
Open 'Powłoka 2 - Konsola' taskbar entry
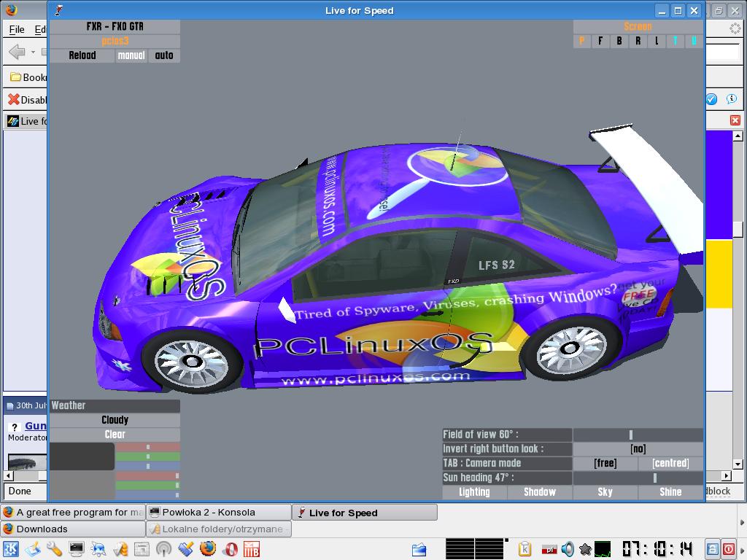[x=218, y=513]
